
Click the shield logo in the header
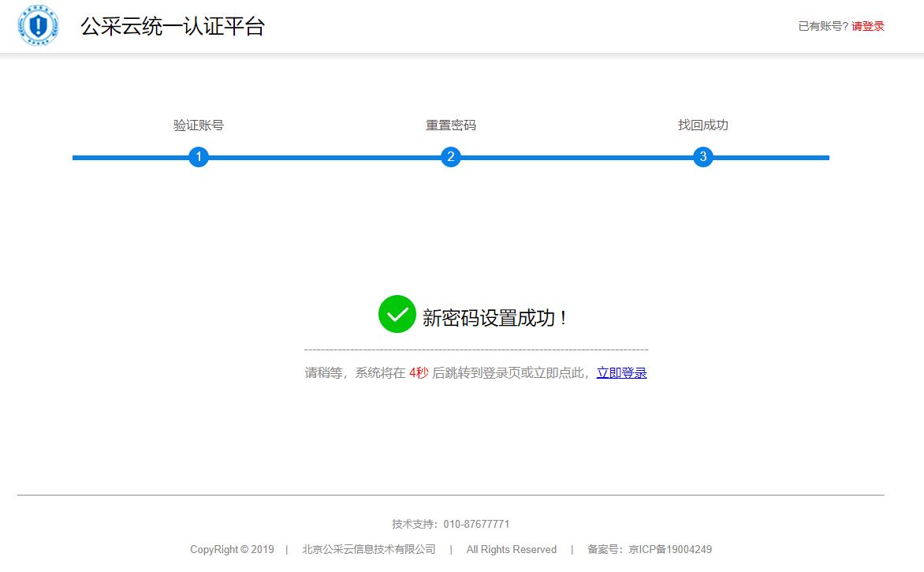point(38,25)
